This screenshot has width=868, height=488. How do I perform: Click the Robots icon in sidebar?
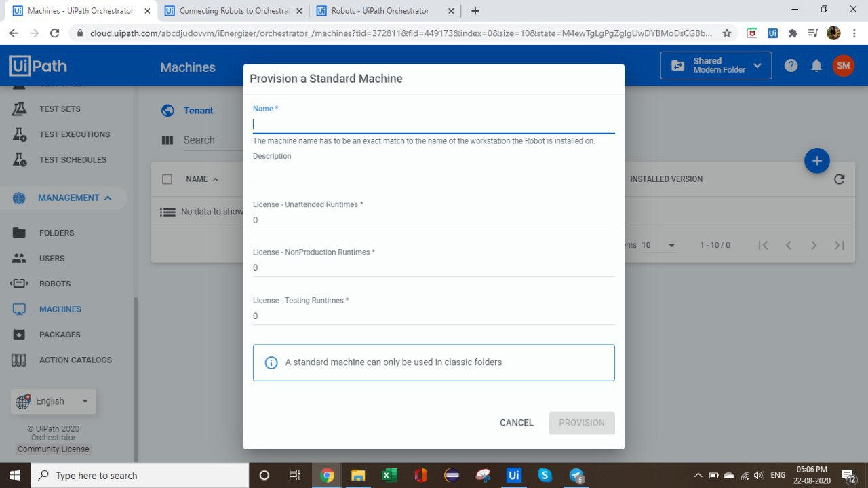(19, 284)
